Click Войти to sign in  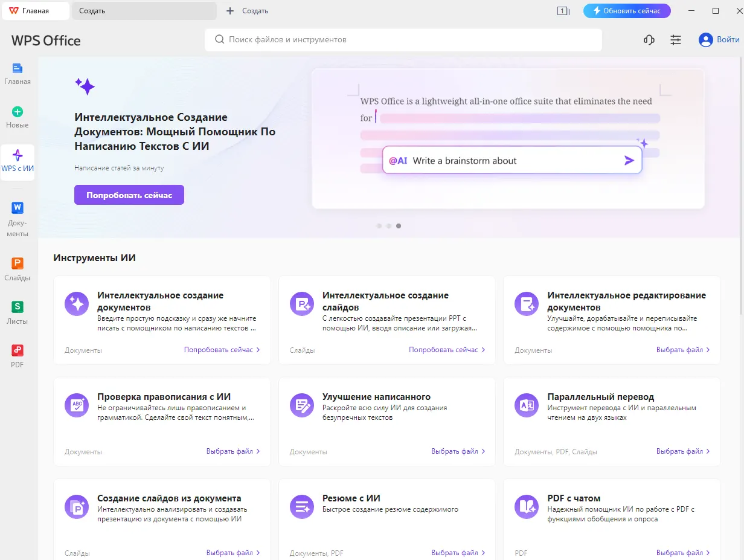(719, 39)
